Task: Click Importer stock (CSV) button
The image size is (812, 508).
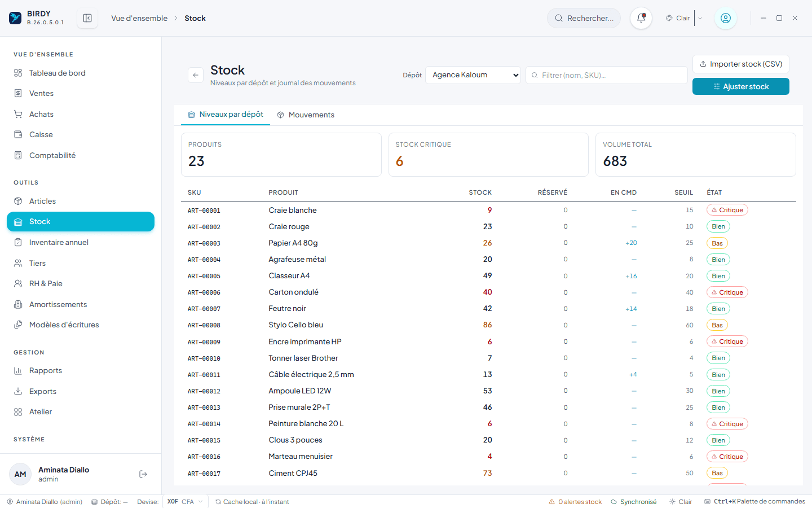Action: 741,64
